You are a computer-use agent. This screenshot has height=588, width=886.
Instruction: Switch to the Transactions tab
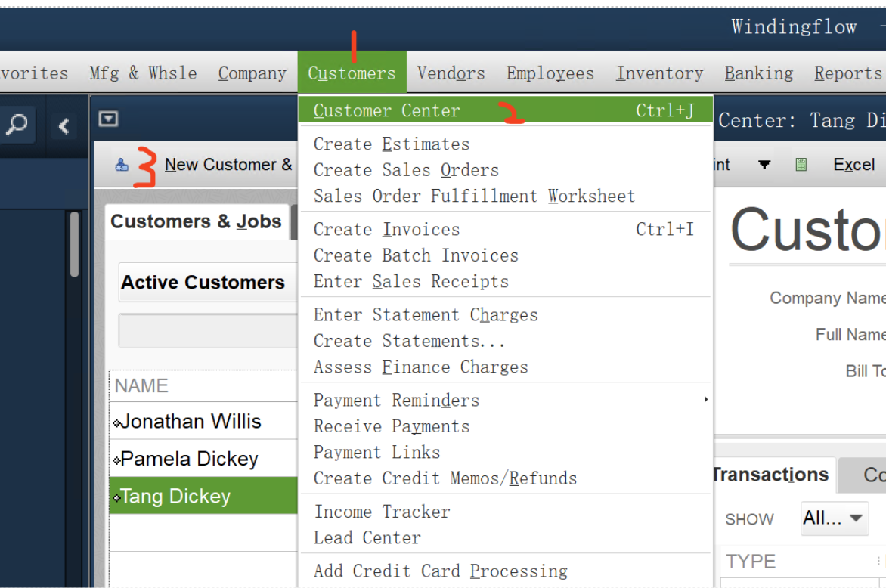click(771, 475)
